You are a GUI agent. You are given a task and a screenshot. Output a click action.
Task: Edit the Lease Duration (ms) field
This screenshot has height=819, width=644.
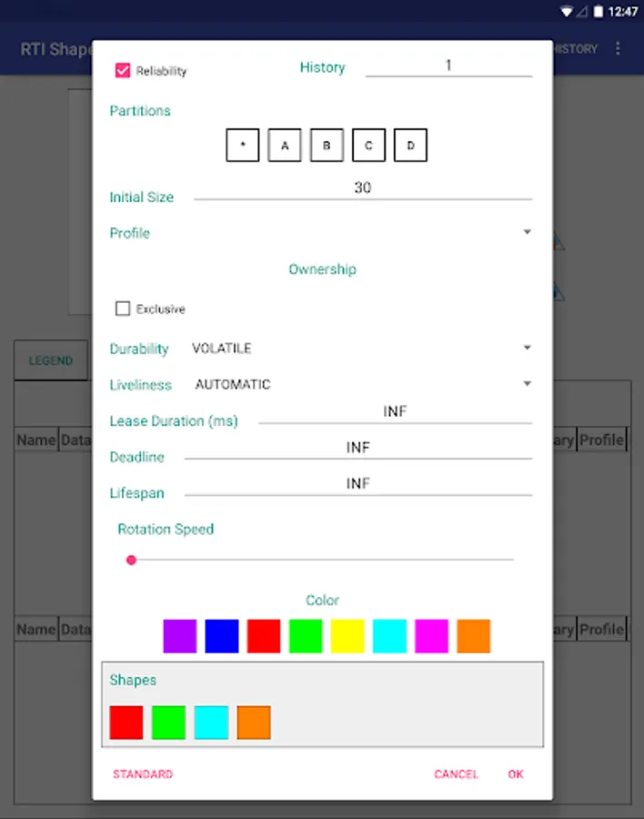tap(396, 412)
